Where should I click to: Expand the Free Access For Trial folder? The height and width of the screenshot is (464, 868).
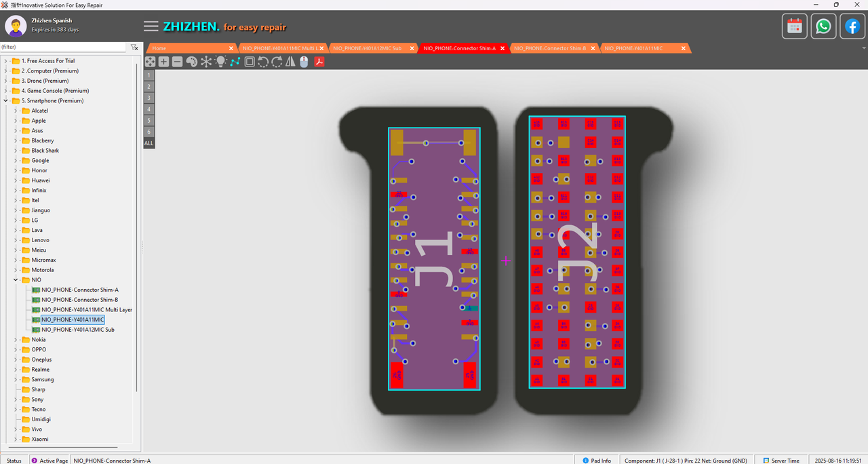click(6, 61)
